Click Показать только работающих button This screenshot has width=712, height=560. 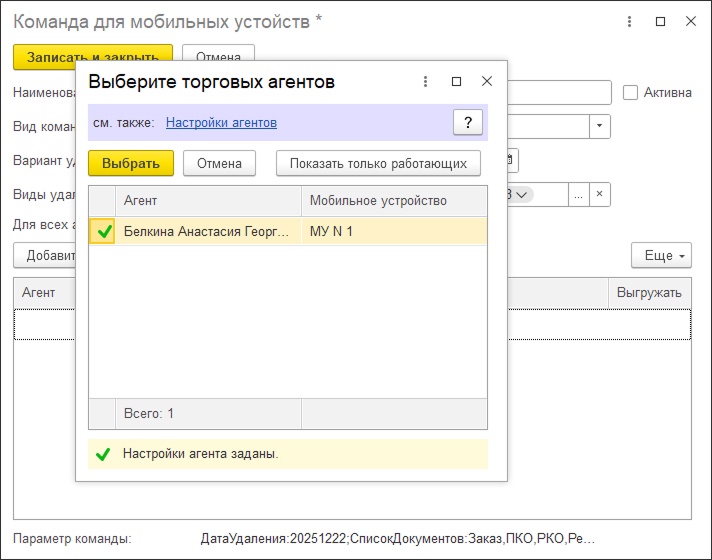(x=378, y=163)
